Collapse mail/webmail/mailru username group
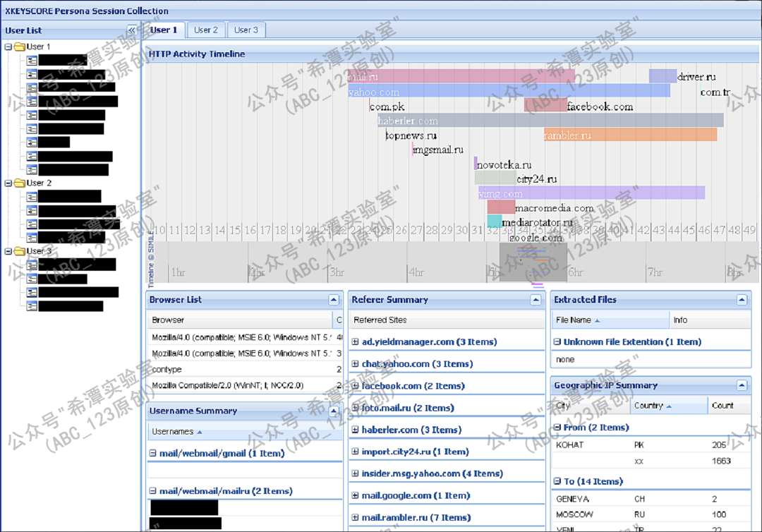 [153, 491]
